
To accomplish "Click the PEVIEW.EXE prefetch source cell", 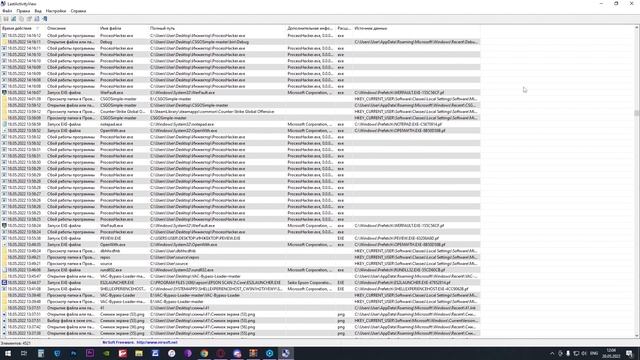I will click(x=396, y=238).
